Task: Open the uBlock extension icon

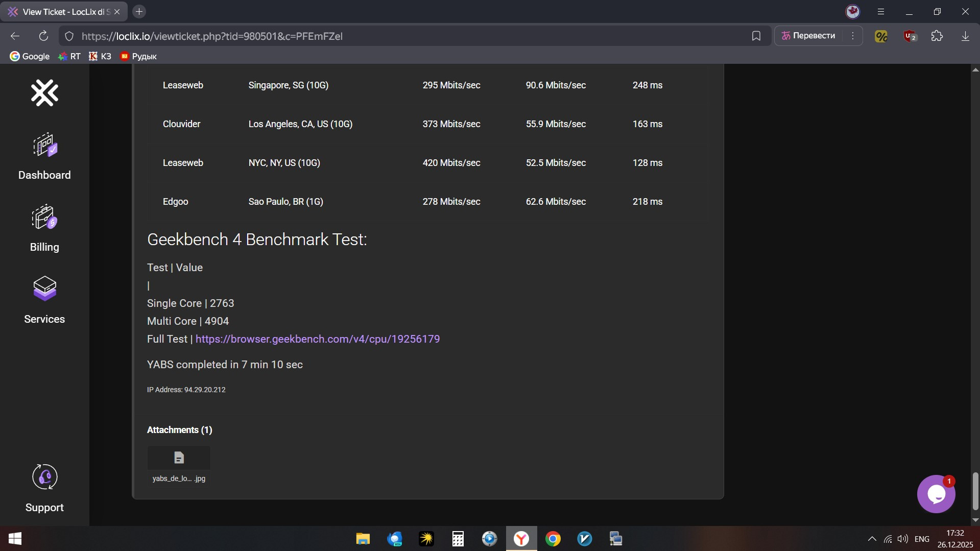Action: pos(910,36)
